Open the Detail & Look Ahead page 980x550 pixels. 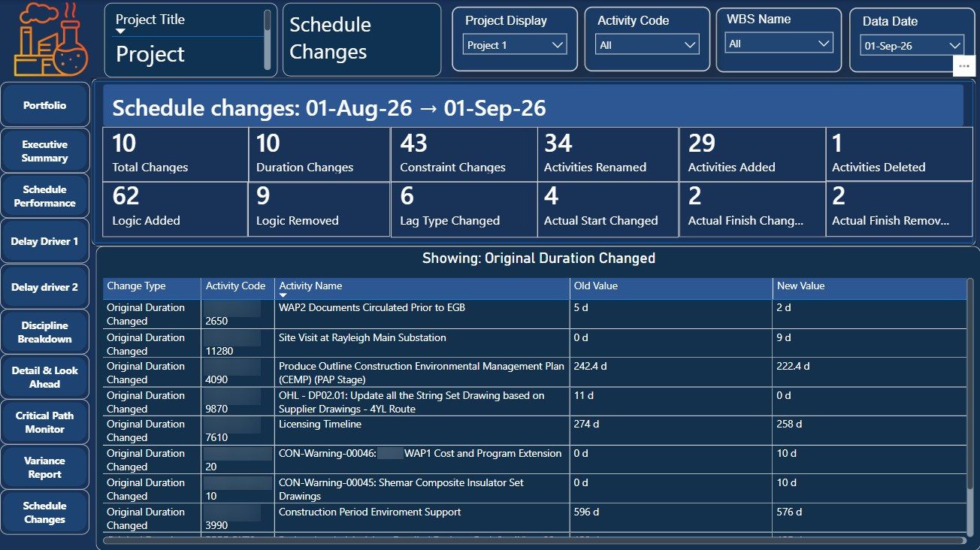pyautogui.click(x=45, y=377)
